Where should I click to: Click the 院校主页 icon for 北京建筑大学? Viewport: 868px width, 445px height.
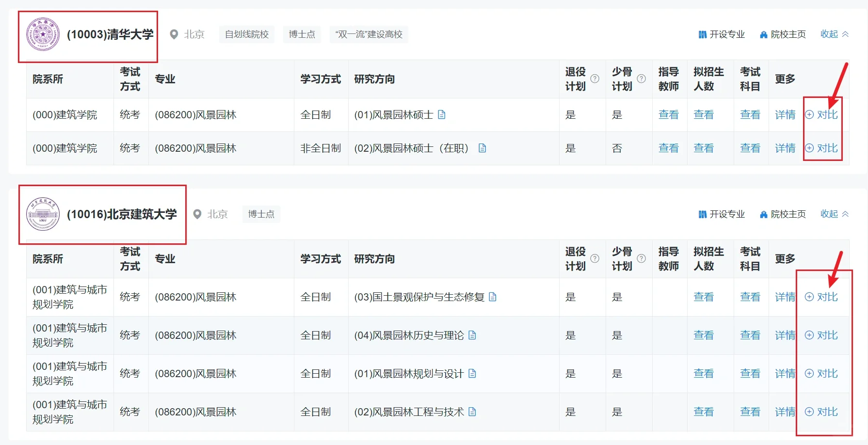click(763, 214)
